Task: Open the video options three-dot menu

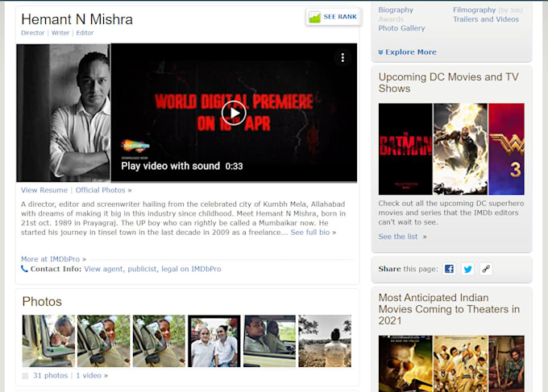Action: (342, 58)
